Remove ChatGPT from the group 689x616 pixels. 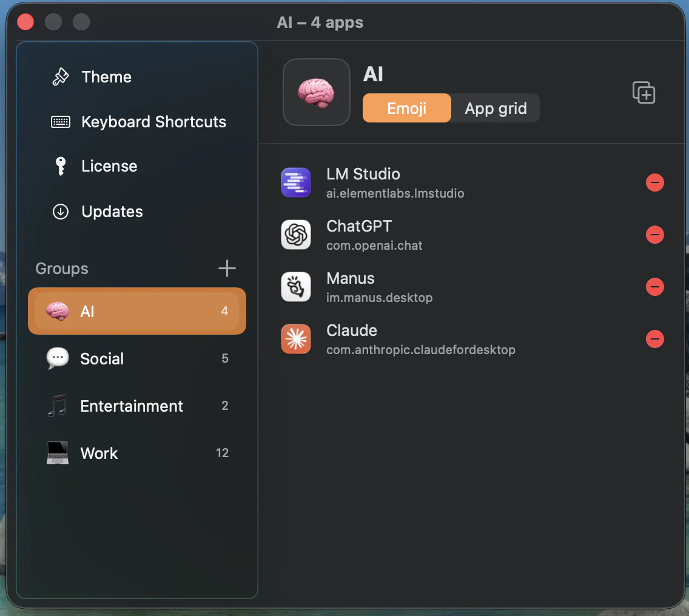tap(654, 235)
